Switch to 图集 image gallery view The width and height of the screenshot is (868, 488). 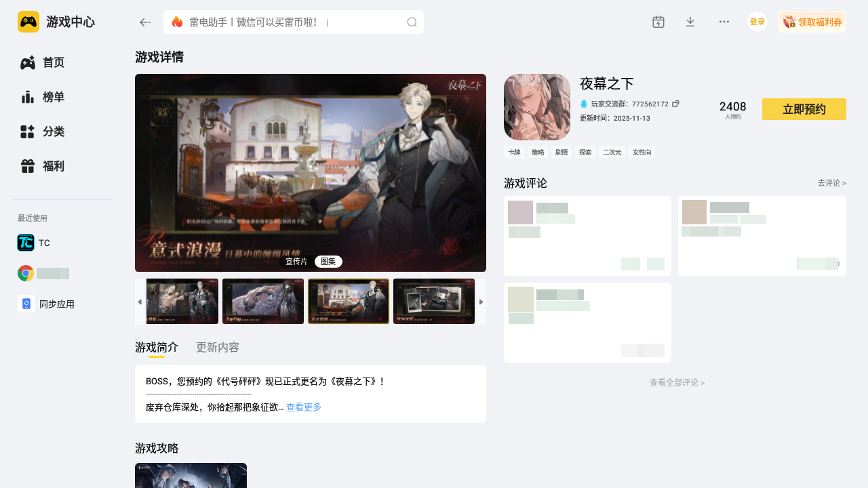tap(328, 261)
